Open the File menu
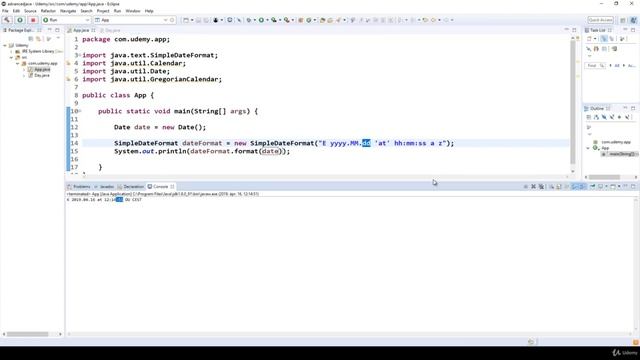The image size is (640, 360). coord(5,11)
